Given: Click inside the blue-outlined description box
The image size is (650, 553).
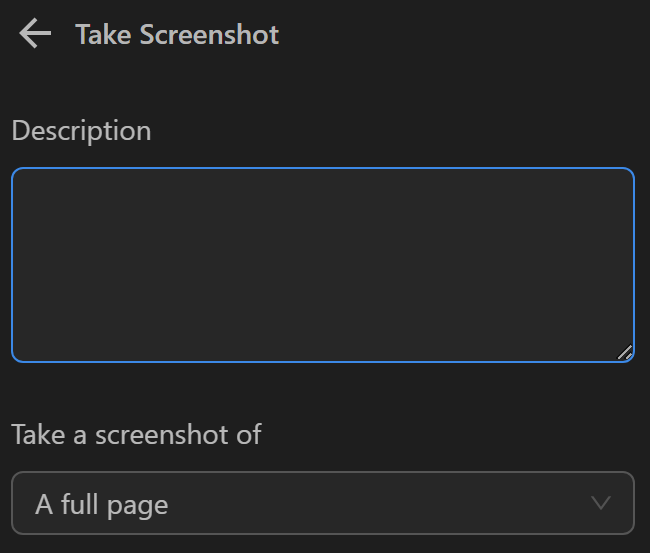Looking at the screenshot, I should pyautogui.click(x=322, y=265).
